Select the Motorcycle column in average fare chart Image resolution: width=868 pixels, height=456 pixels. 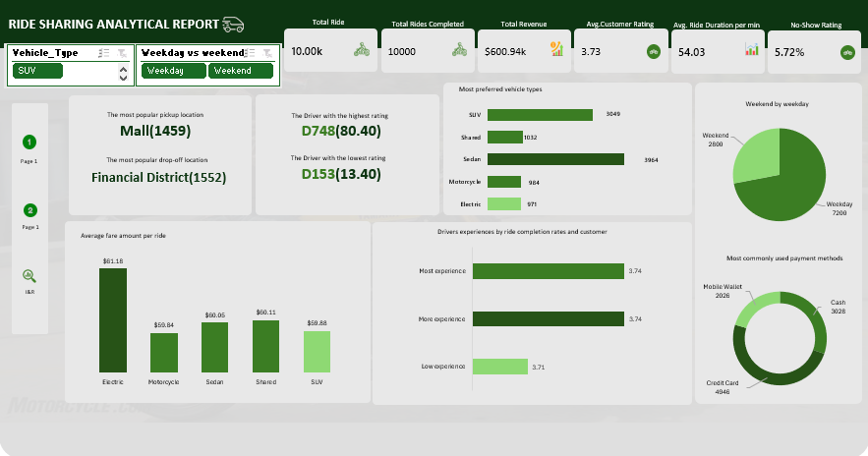point(164,353)
